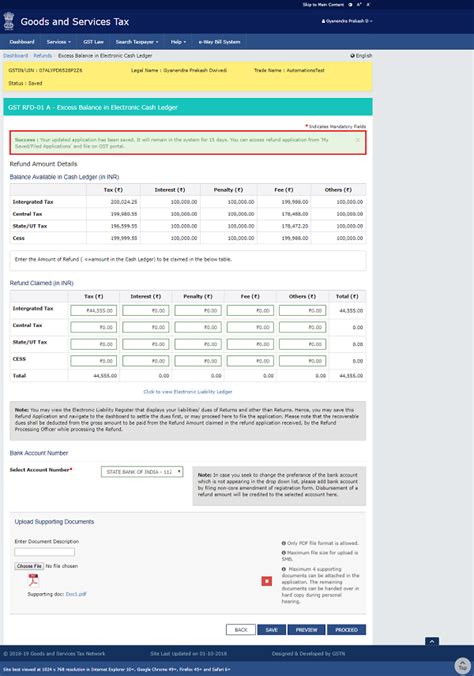Expand the Help menu
Viewport: 474px width, 676px height.
pos(179,42)
